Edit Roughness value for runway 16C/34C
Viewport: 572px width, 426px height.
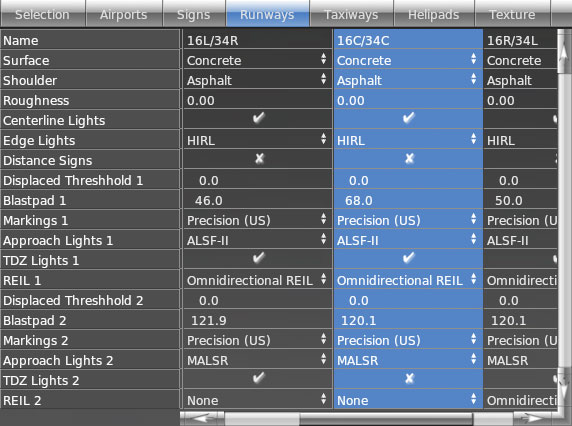(x=408, y=100)
